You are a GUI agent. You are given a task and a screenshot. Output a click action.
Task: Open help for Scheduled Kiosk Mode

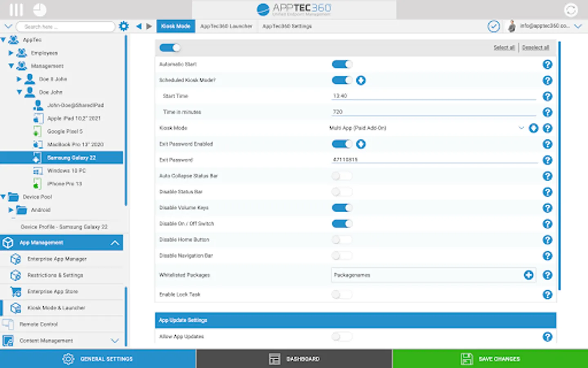(x=548, y=80)
